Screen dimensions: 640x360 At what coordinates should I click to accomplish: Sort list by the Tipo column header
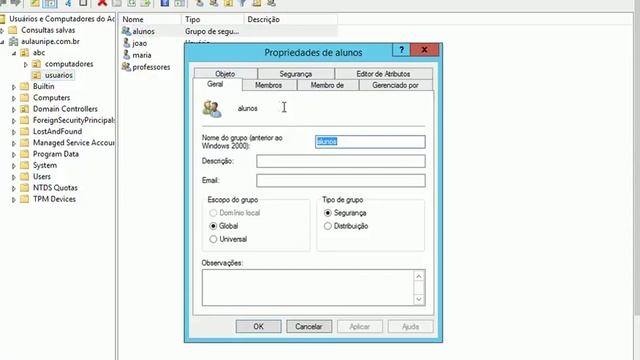point(212,19)
